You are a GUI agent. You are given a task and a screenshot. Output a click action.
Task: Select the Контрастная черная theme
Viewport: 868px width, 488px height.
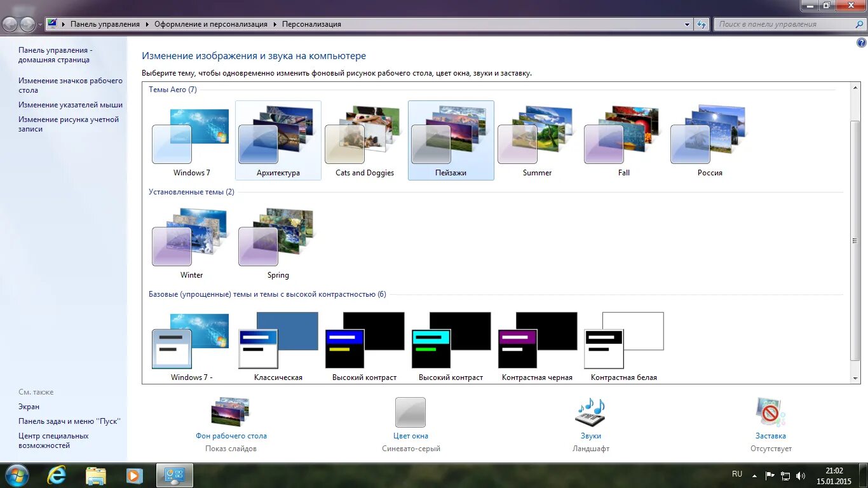click(x=538, y=346)
